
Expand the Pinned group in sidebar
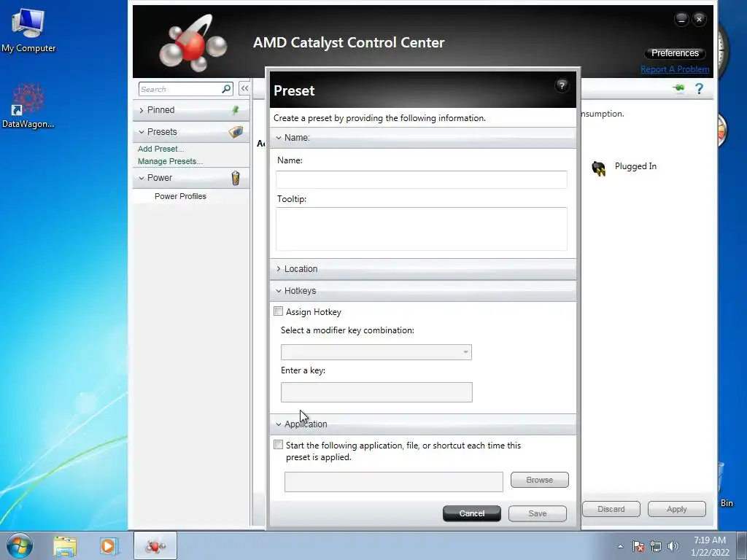(142, 111)
